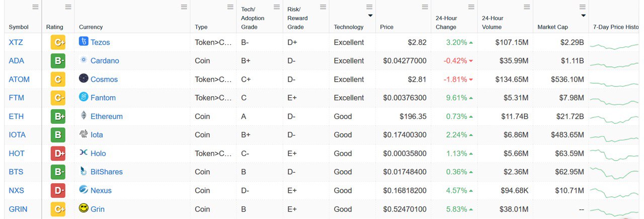Image resolution: width=644 pixels, height=219 pixels.
Task: Sort by Technology column header
Action: (x=348, y=27)
